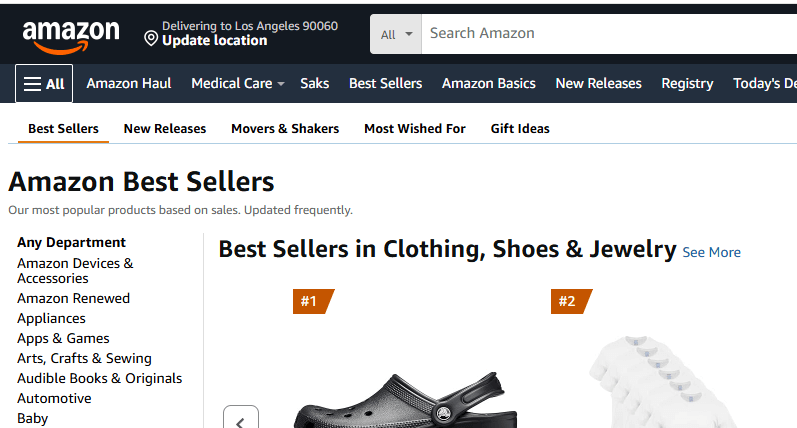Click the See More link
797x428 pixels.
711,252
